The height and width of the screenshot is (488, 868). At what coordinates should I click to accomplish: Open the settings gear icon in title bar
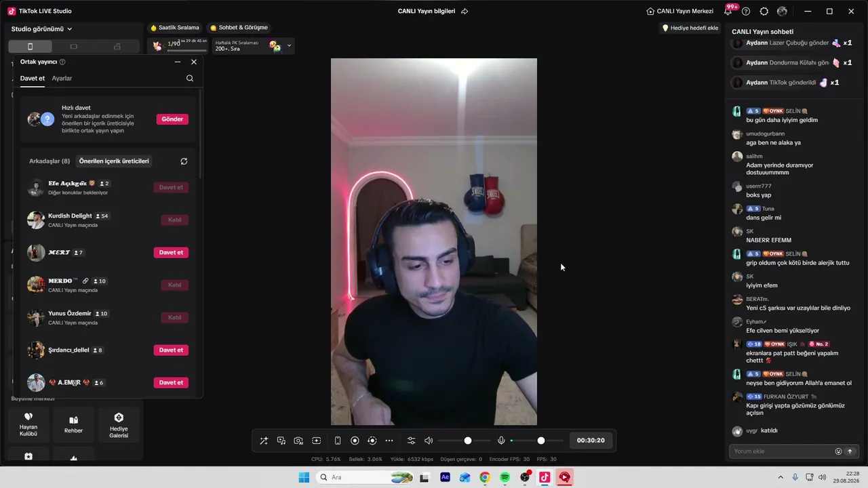[764, 12]
